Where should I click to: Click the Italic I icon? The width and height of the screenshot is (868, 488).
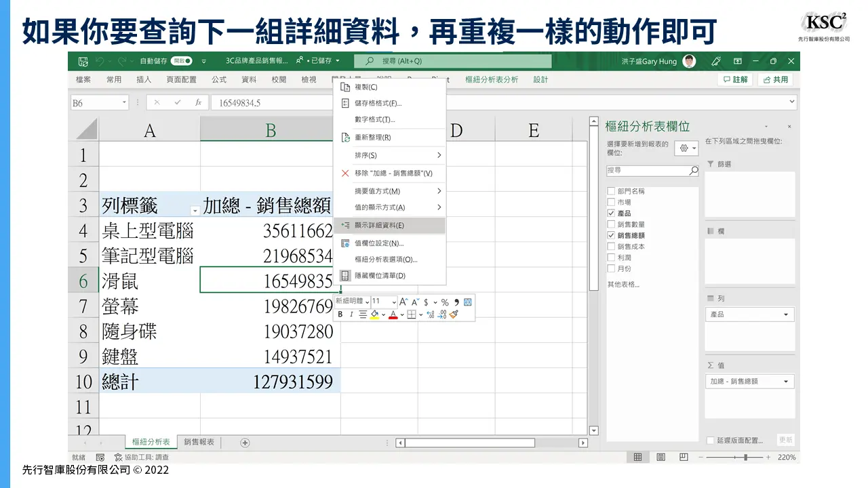[x=351, y=314]
